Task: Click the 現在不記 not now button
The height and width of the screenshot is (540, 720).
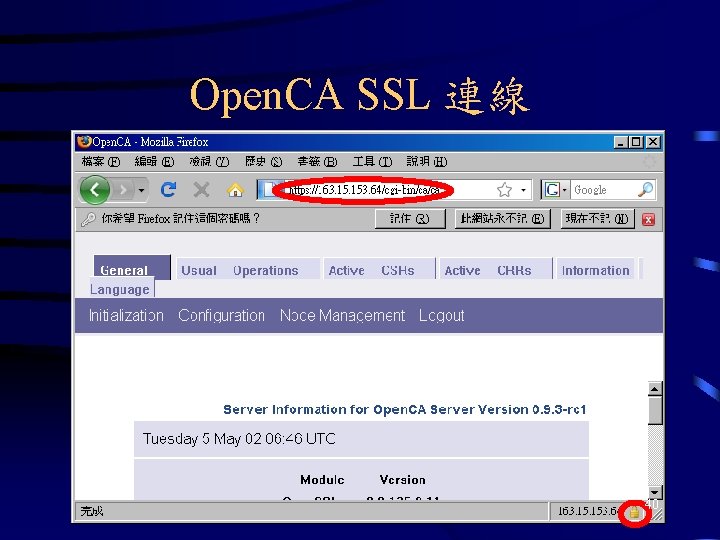Action: (x=597, y=219)
